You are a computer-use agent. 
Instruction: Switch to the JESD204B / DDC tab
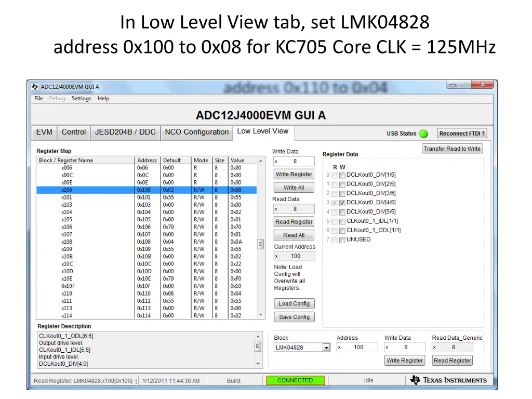click(x=125, y=132)
